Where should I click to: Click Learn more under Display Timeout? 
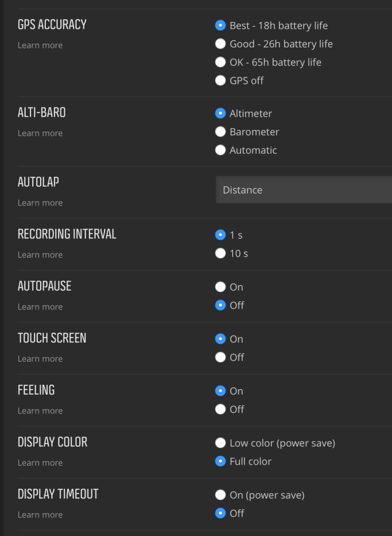(40, 515)
